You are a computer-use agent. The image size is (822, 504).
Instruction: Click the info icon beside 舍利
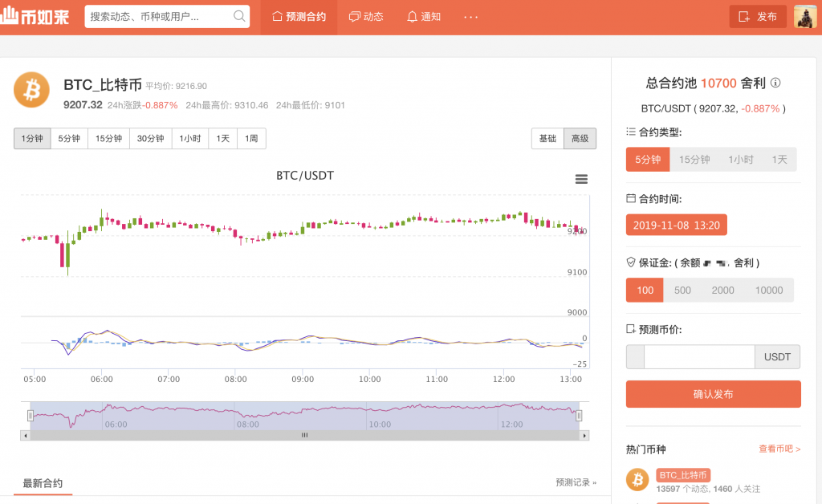click(775, 83)
